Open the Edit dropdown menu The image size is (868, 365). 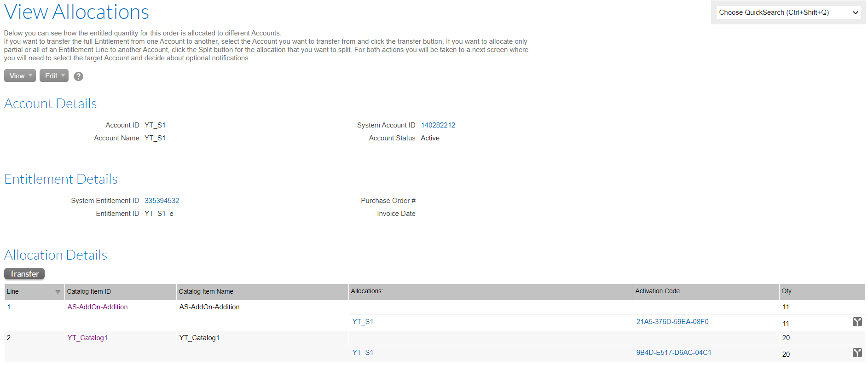click(54, 75)
